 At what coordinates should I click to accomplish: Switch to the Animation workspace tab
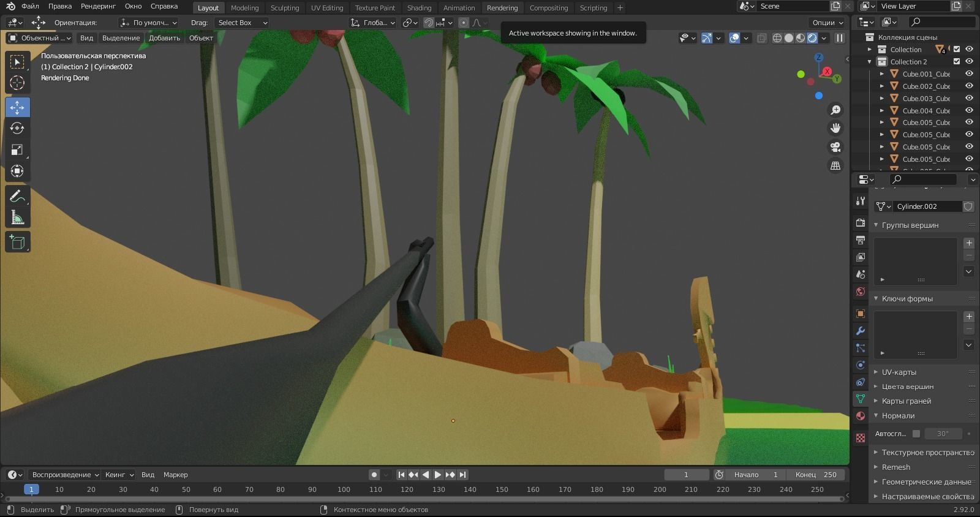tap(459, 8)
